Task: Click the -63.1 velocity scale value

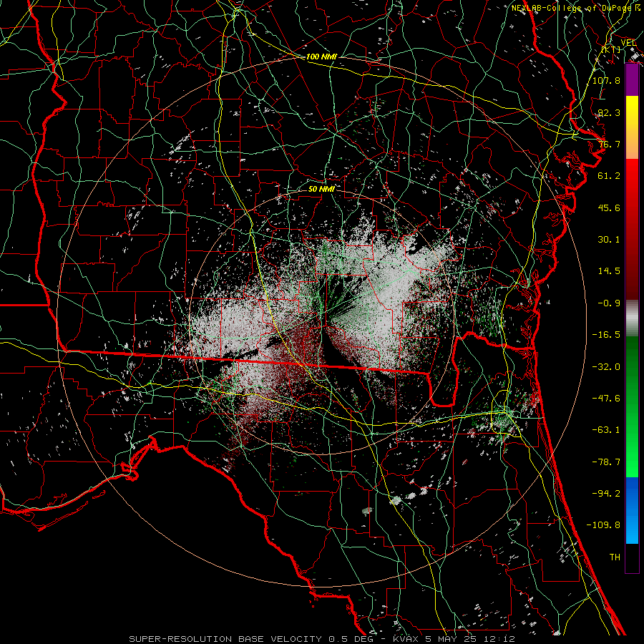Action: (606, 430)
